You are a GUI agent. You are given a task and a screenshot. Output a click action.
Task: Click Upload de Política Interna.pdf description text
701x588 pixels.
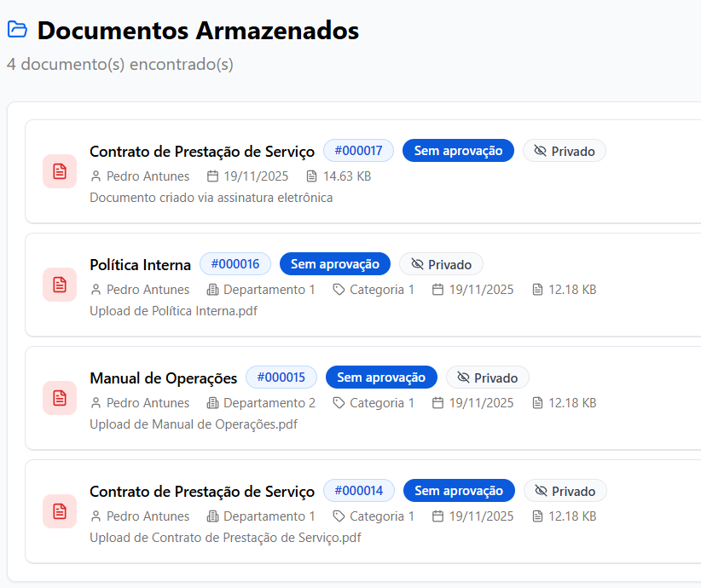click(x=174, y=310)
